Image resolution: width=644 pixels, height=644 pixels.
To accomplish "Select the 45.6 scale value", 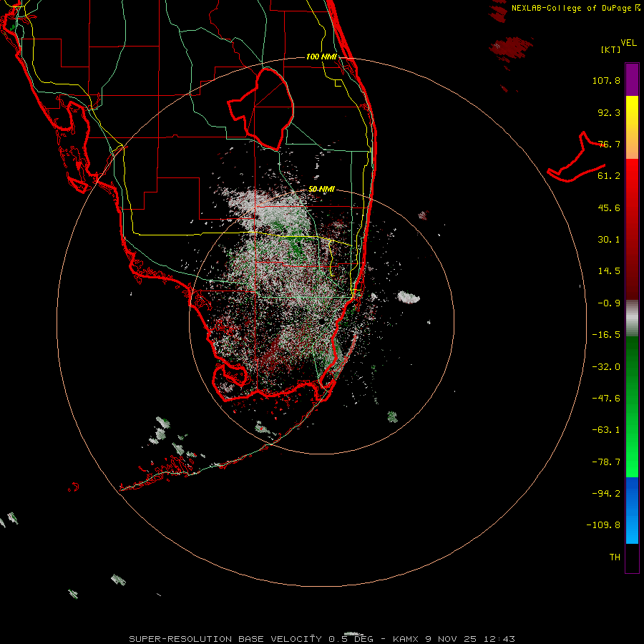I will (609, 208).
